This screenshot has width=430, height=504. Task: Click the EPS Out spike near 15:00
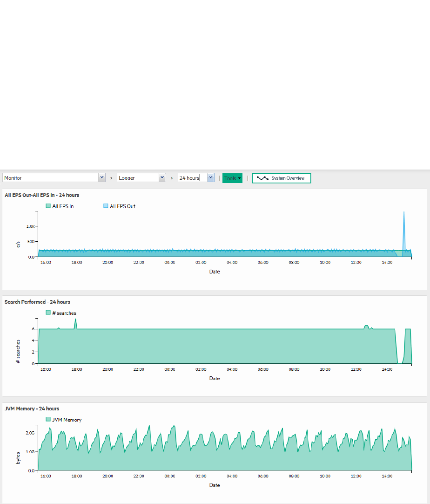pos(403,225)
